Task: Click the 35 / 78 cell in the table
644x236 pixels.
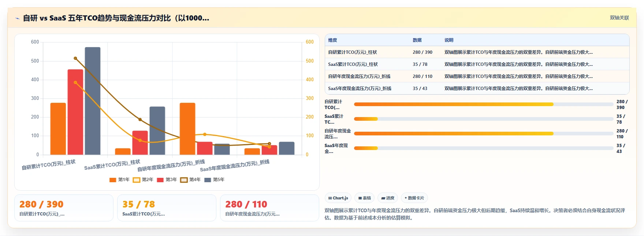Action: [x=420, y=64]
